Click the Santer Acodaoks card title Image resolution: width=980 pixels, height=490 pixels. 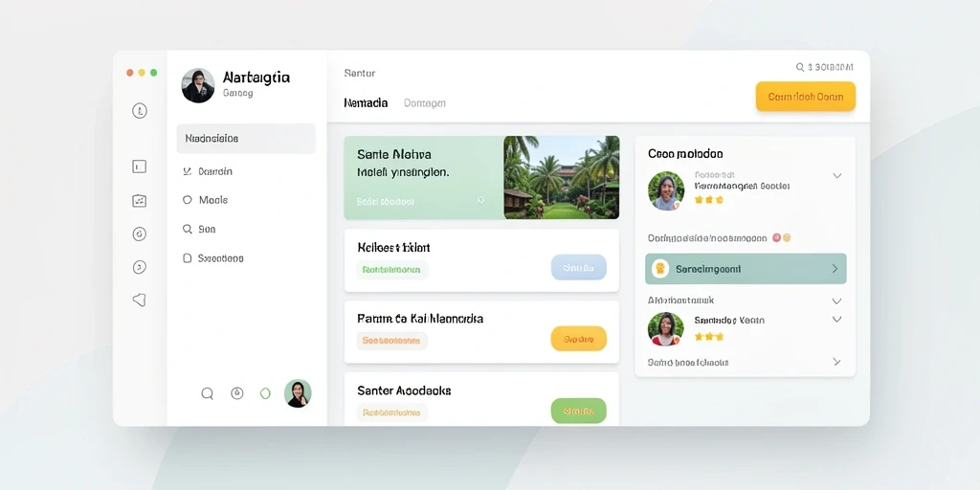405,390
